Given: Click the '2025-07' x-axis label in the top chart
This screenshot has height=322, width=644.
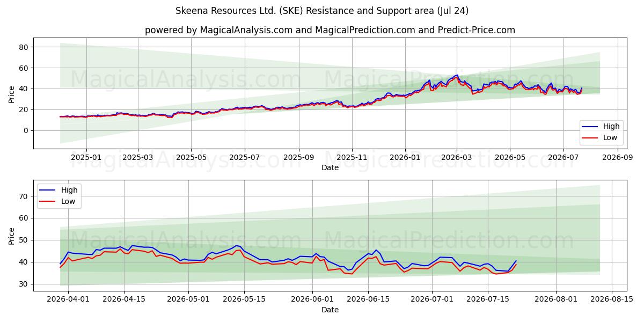Looking at the screenshot, I should pos(245,157).
